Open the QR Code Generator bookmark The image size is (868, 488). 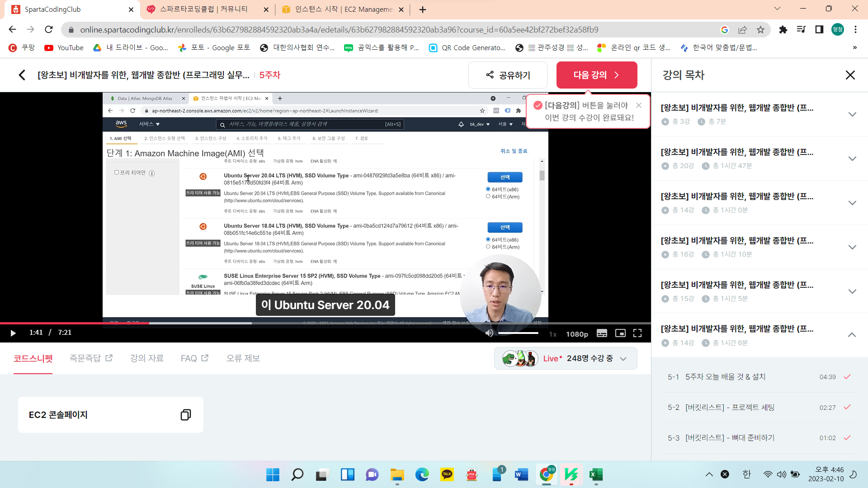click(467, 47)
